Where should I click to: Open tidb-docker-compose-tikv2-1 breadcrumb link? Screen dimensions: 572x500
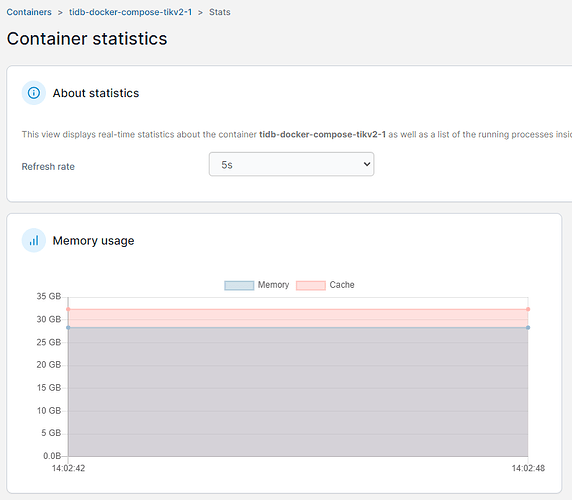click(130, 12)
